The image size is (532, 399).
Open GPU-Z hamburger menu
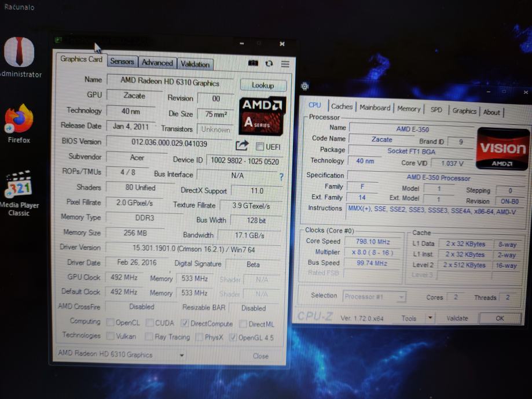pyautogui.click(x=285, y=64)
